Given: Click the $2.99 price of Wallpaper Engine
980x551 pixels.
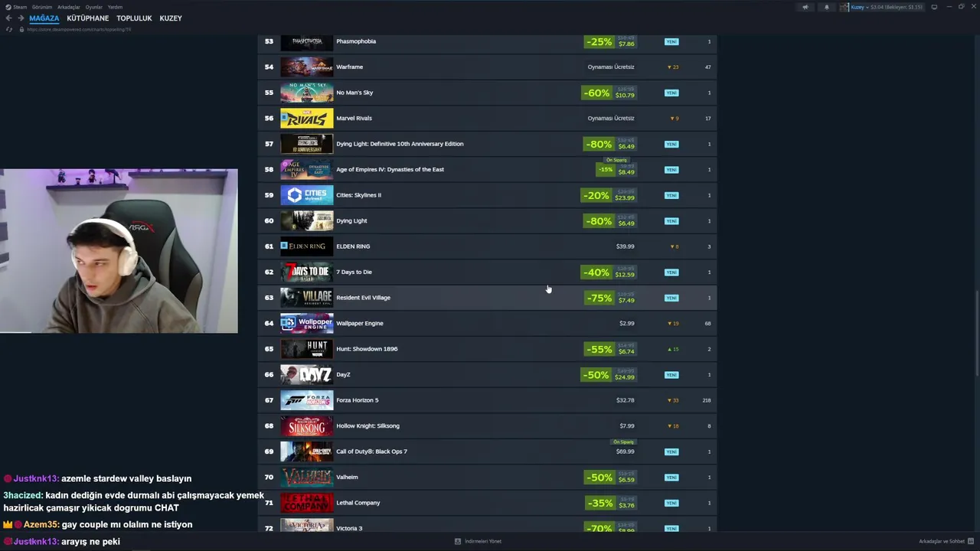Looking at the screenshot, I should click(x=626, y=323).
